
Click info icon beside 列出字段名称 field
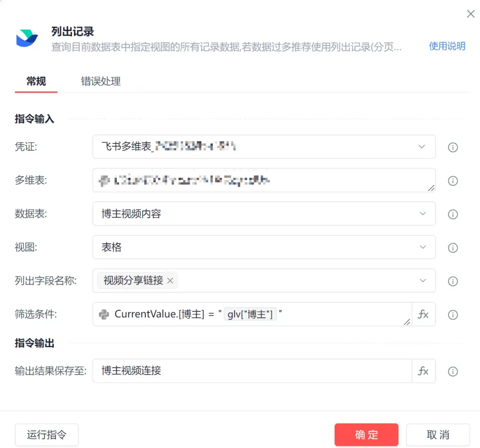(452, 281)
